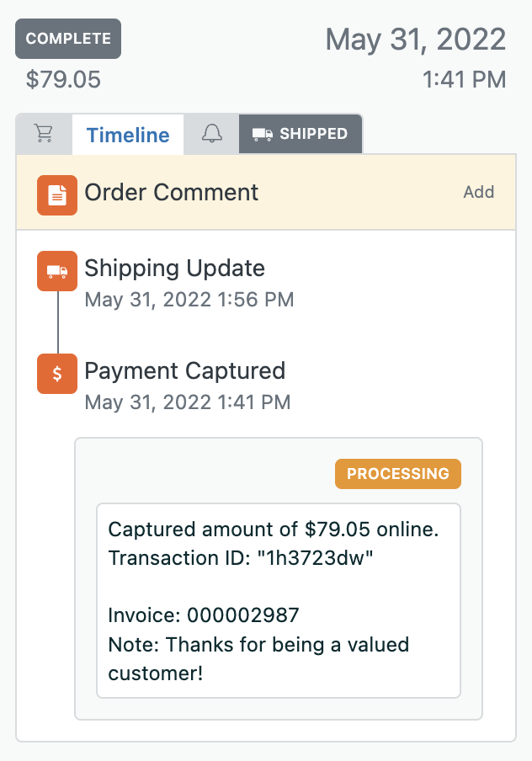The image size is (532, 761).
Task: Open the shopping cart tab icon
Action: tap(44, 134)
